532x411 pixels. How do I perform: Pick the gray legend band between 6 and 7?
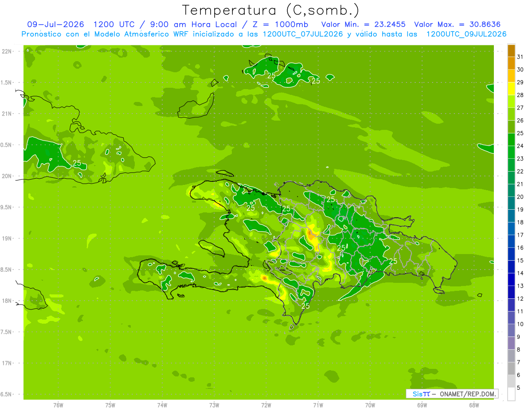click(x=511, y=368)
